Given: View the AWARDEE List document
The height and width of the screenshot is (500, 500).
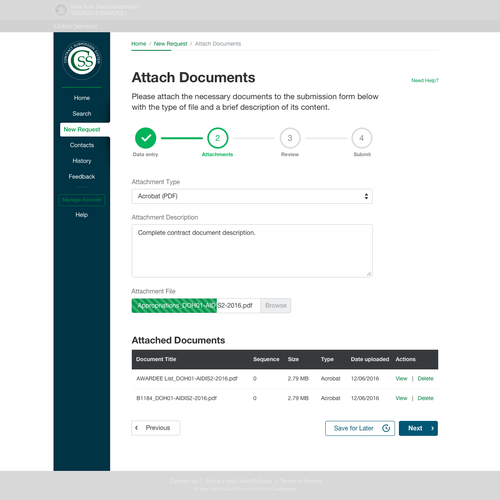Looking at the screenshot, I should click(401, 379).
